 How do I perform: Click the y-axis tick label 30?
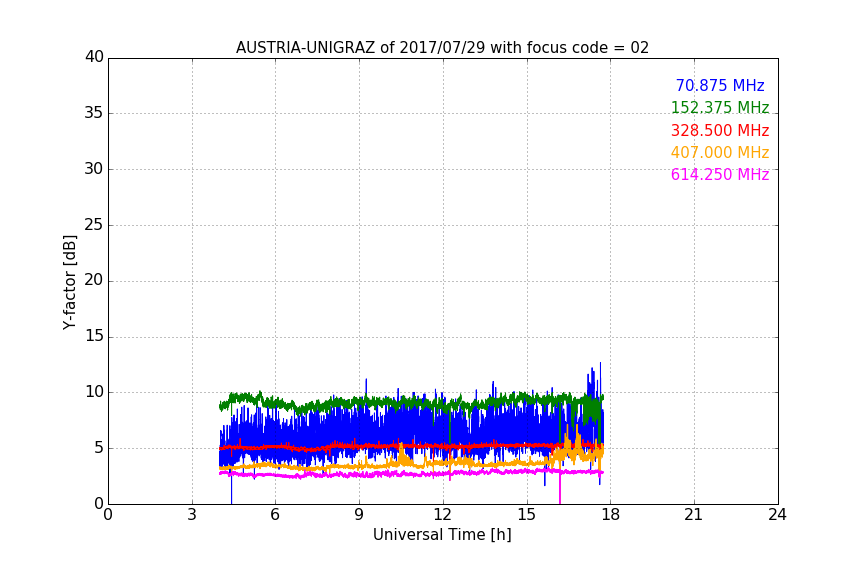pyautogui.click(x=94, y=169)
